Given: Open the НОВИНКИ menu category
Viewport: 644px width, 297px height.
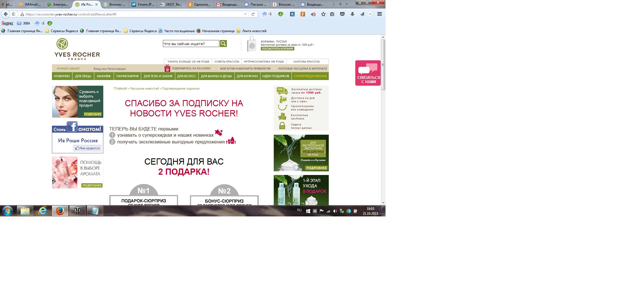Looking at the screenshot, I should [62, 76].
